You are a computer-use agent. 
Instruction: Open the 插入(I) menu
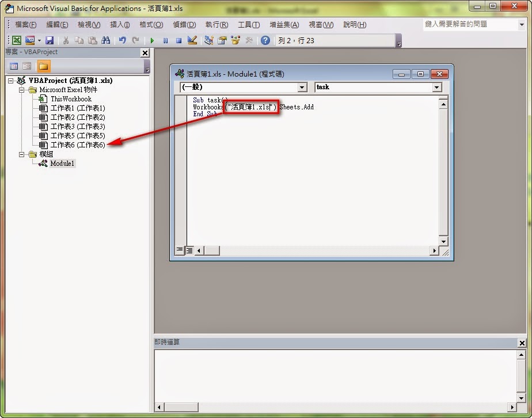tap(120, 25)
